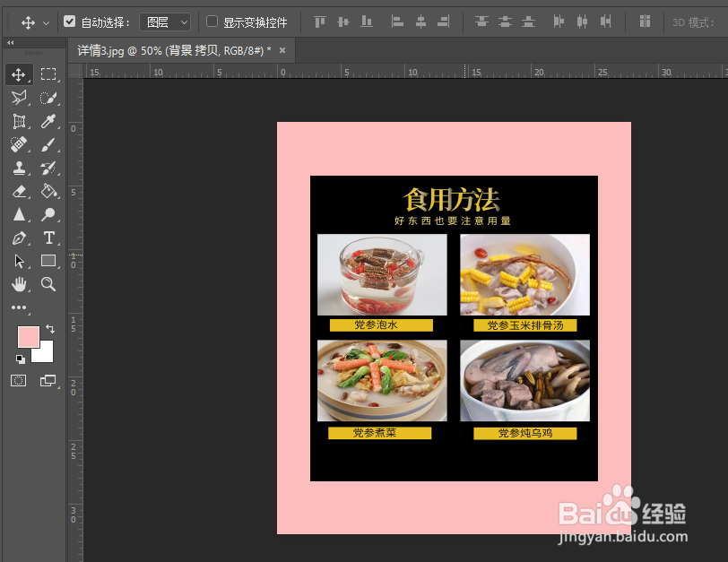Screen dimensions: 728x562
Task: Distribute horizontal centers of layers
Action: point(582,22)
